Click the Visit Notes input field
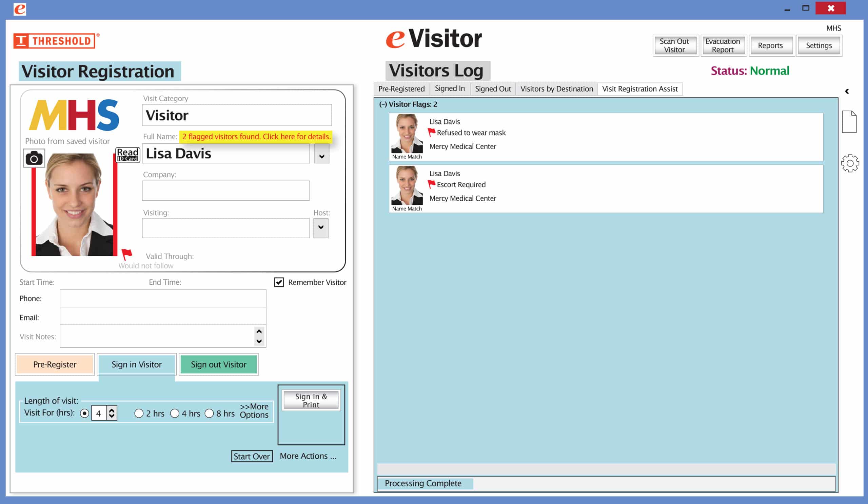This screenshot has height=504, width=868. [x=163, y=337]
